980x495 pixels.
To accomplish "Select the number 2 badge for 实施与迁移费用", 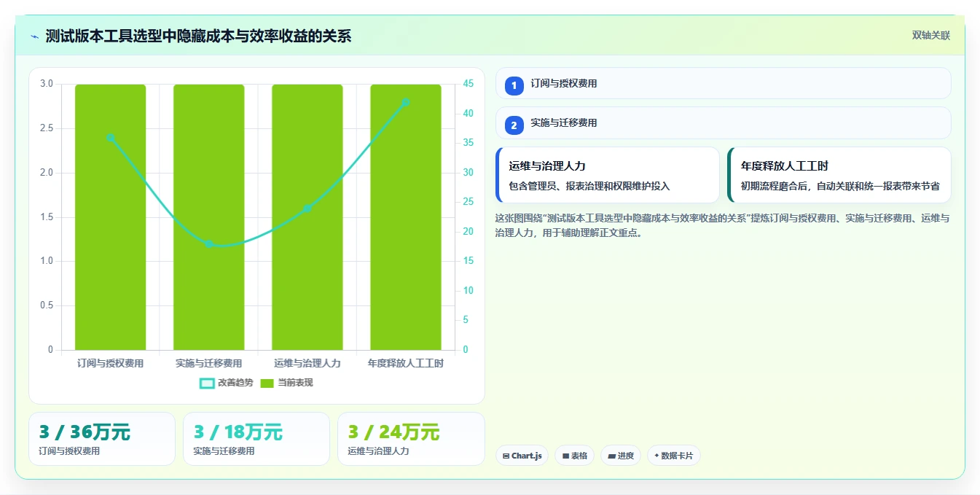I will pos(514,125).
